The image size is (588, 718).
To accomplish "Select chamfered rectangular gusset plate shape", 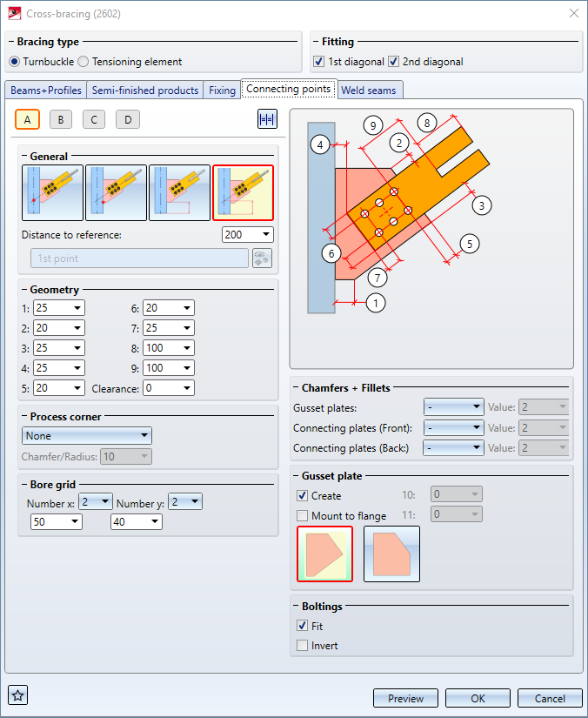I will pos(391,554).
